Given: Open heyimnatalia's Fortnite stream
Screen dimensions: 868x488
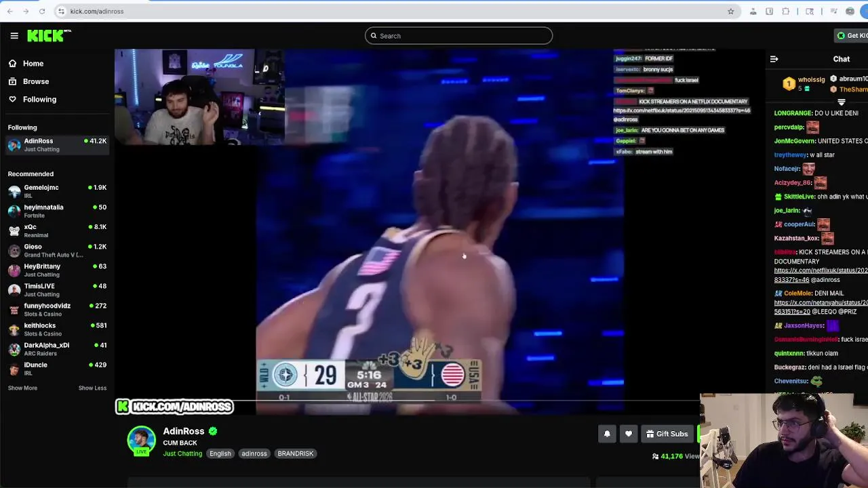Looking at the screenshot, I should pyautogui.click(x=57, y=211).
